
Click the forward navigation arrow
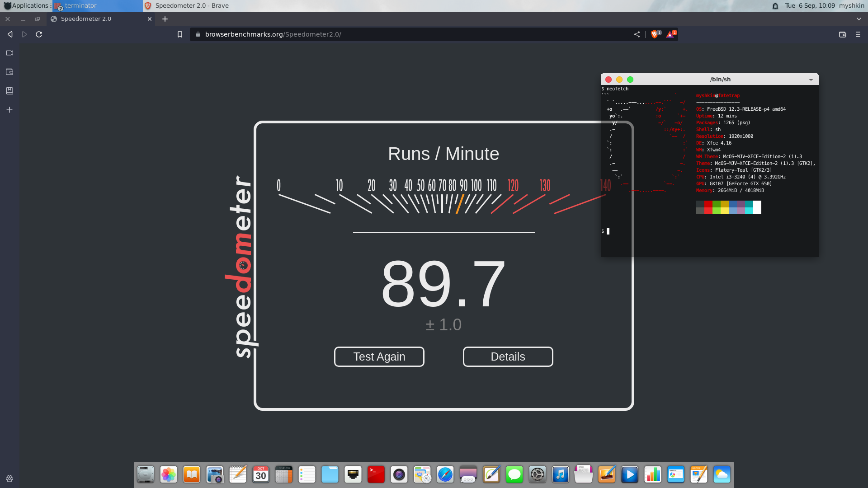click(x=24, y=34)
